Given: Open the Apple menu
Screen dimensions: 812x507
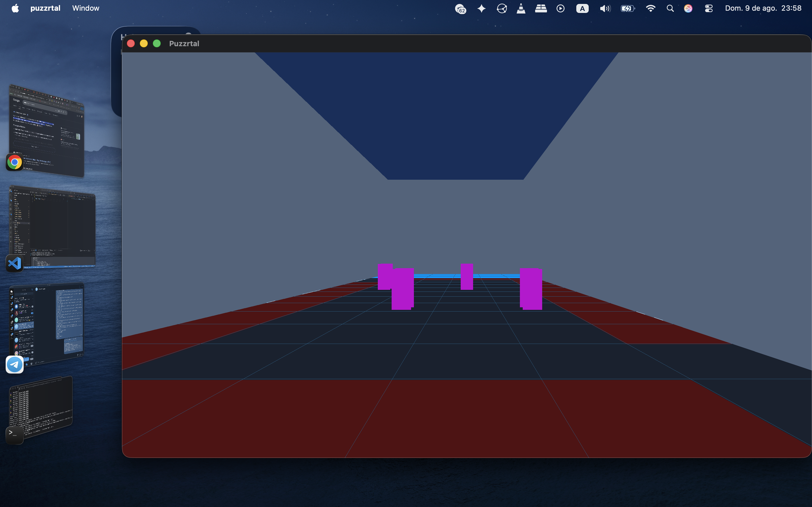Looking at the screenshot, I should (x=15, y=8).
